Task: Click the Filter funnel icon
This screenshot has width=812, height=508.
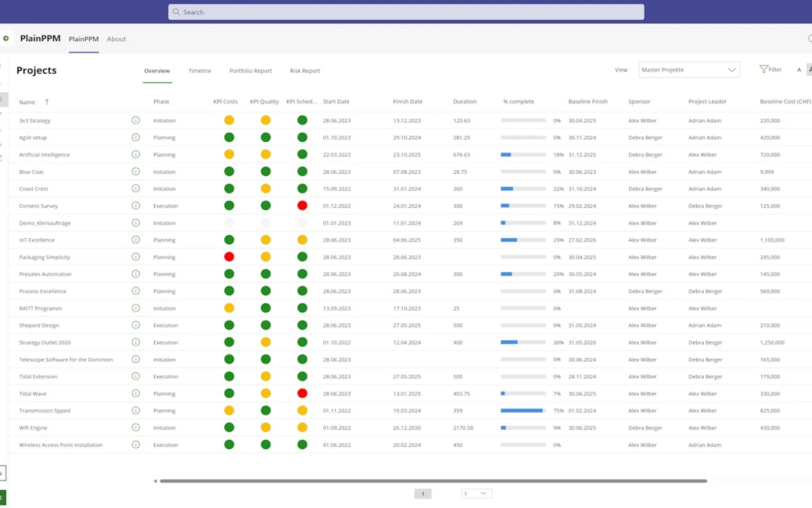Action: (763, 69)
